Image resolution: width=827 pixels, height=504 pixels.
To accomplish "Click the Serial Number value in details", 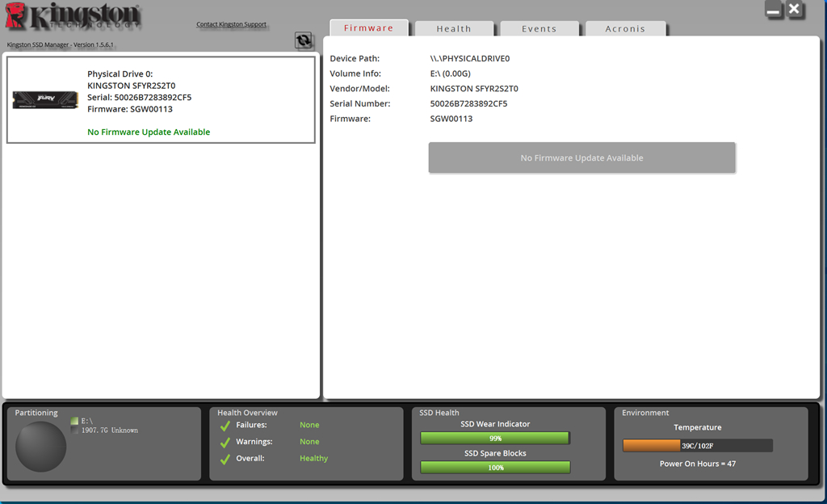I will [469, 103].
